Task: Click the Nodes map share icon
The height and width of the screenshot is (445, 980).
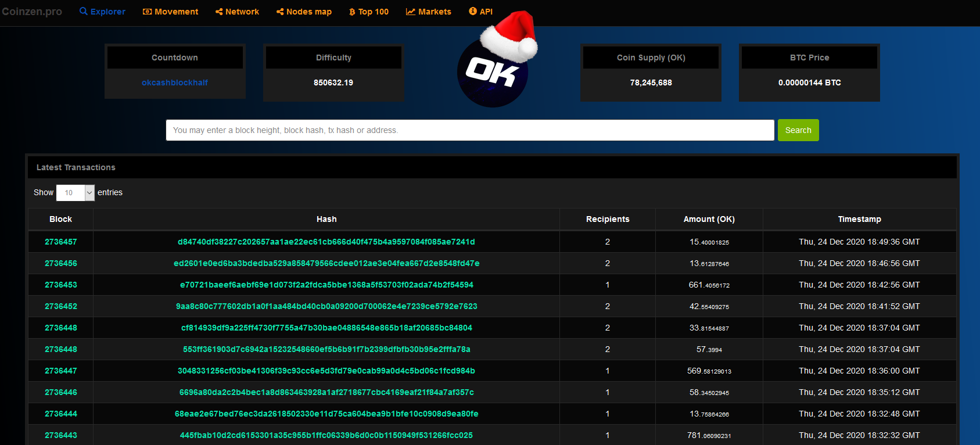Action: point(280,12)
